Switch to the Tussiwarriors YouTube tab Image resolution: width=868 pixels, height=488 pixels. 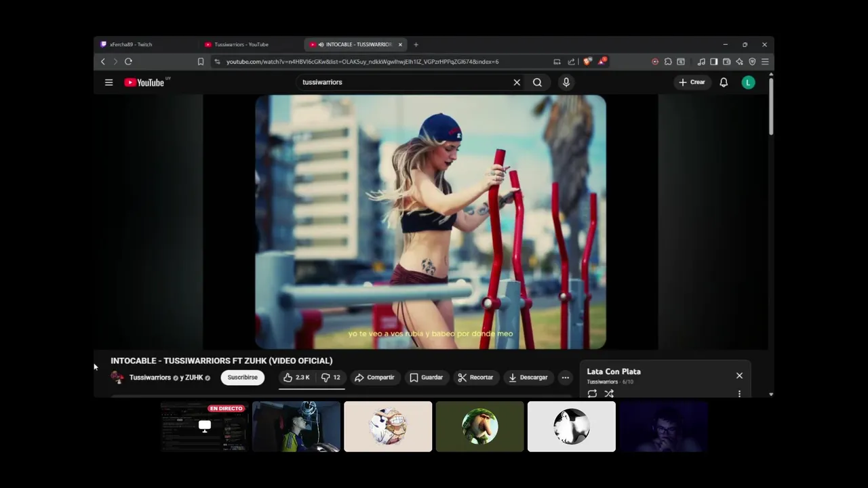pos(252,44)
